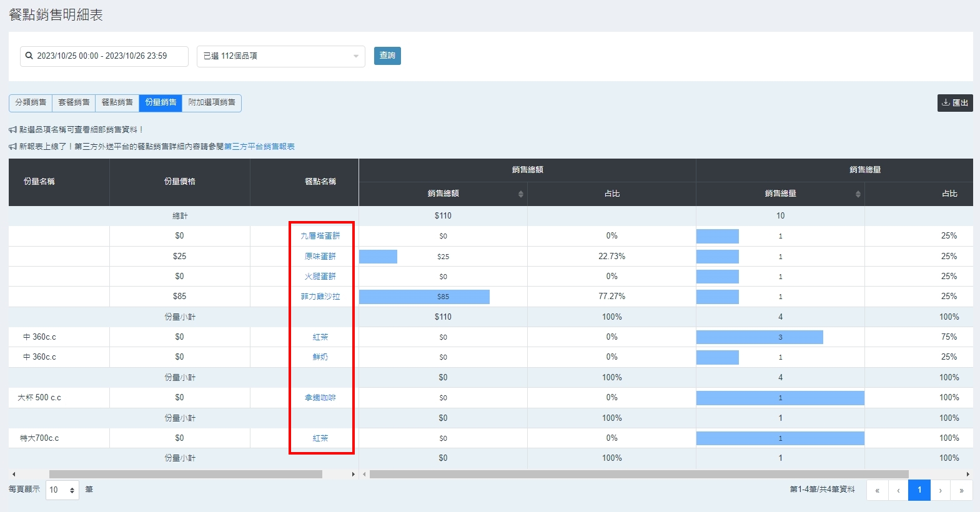Click the magnifier icon in date field

tap(29, 56)
